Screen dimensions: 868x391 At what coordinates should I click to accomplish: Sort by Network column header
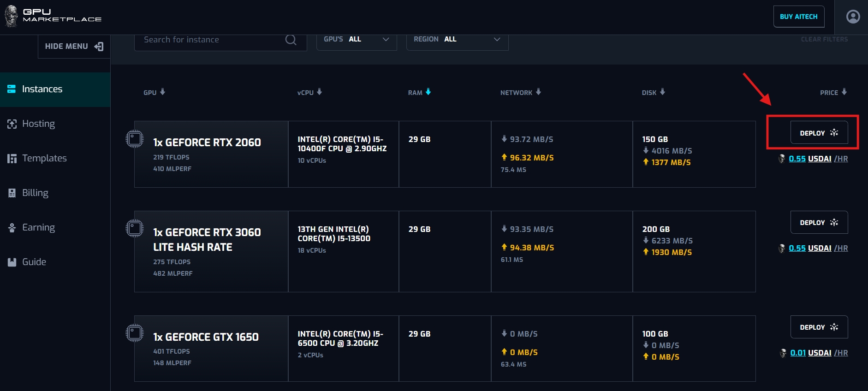pos(516,93)
